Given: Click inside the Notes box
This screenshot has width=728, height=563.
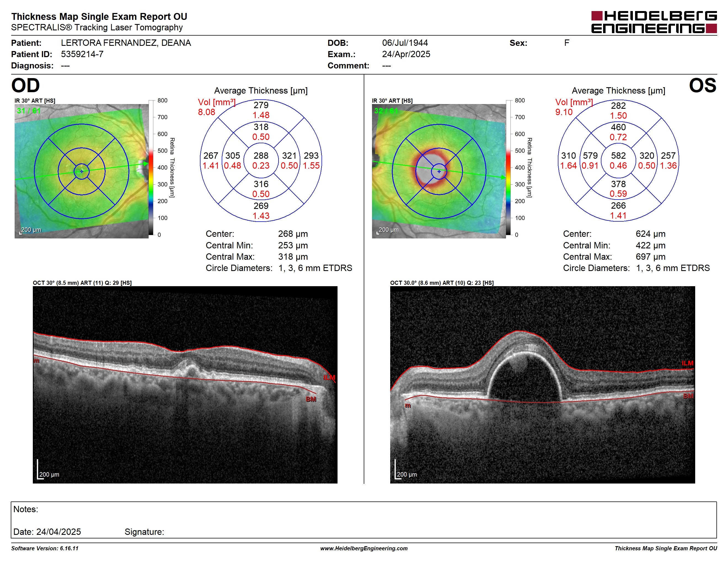Looking at the screenshot, I should [364, 520].
